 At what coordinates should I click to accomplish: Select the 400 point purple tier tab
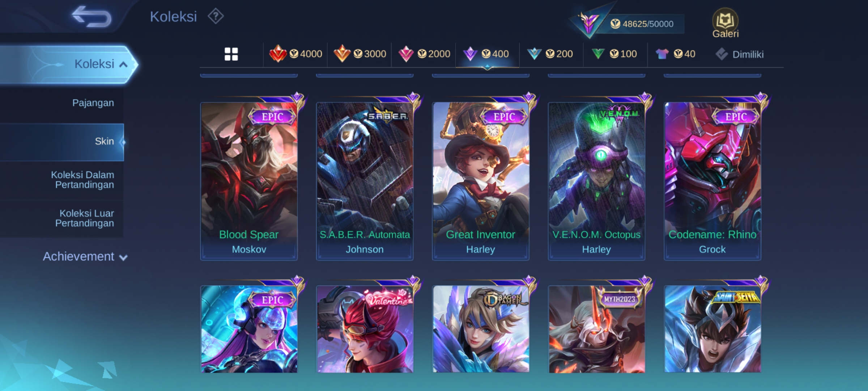pyautogui.click(x=486, y=54)
